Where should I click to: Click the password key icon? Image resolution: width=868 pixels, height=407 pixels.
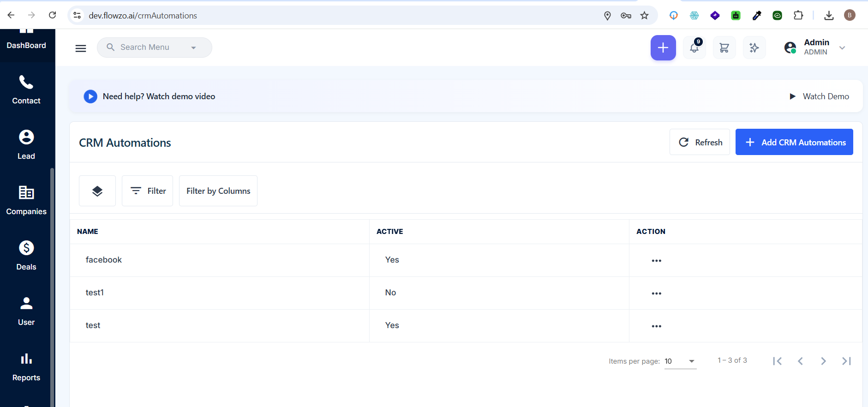click(626, 16)
